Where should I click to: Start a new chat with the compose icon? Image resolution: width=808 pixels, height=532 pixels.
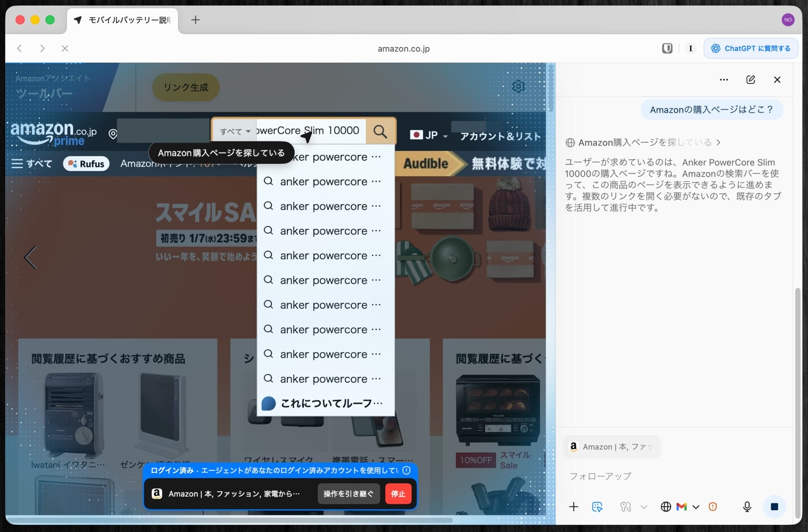point(751,79)
